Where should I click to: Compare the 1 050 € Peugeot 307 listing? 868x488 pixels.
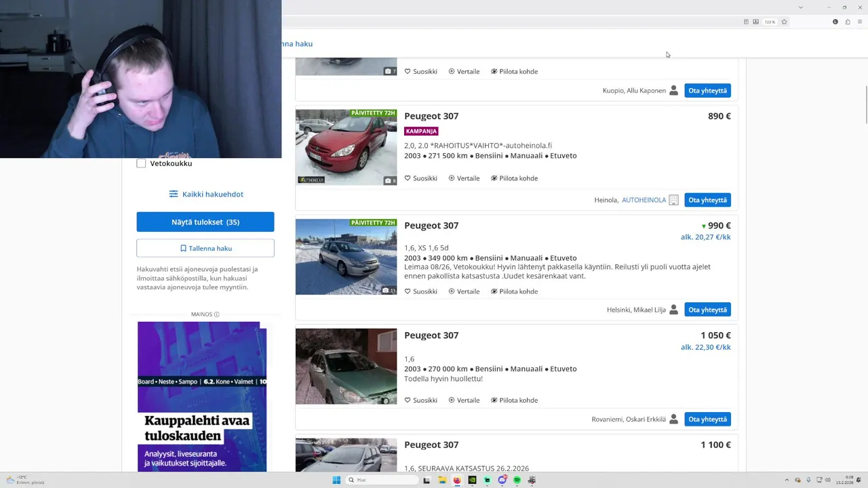click(464, 400)
